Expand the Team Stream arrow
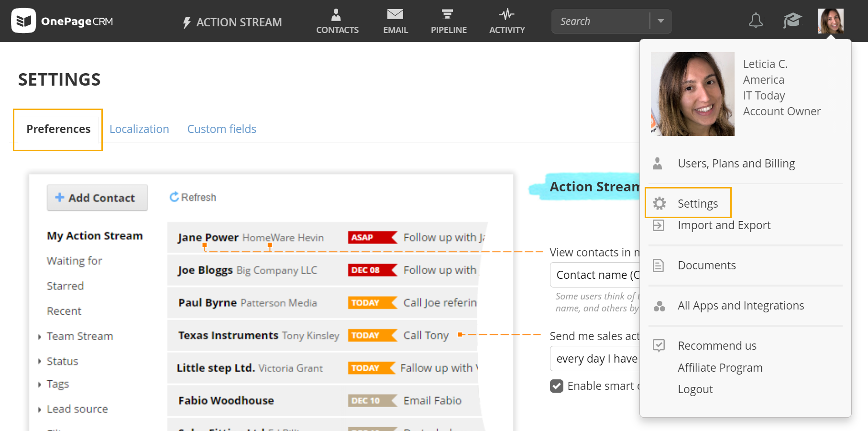The height and width of the screenshot is (431, 868). [40, 337]
